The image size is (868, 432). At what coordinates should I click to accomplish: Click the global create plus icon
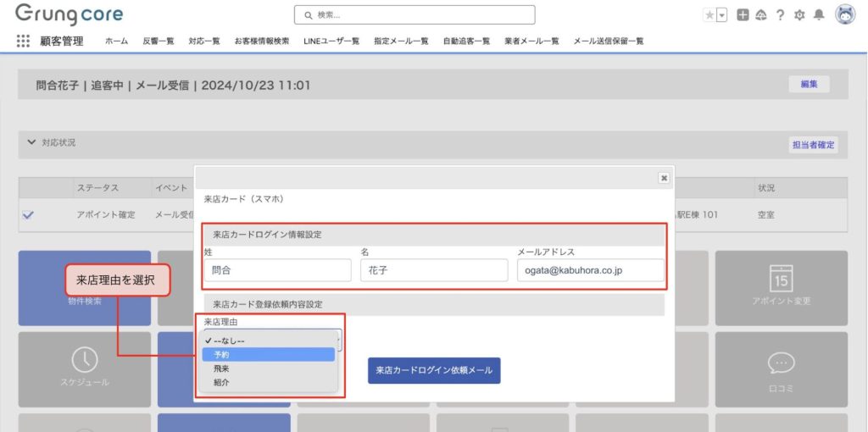click(743, 15)
